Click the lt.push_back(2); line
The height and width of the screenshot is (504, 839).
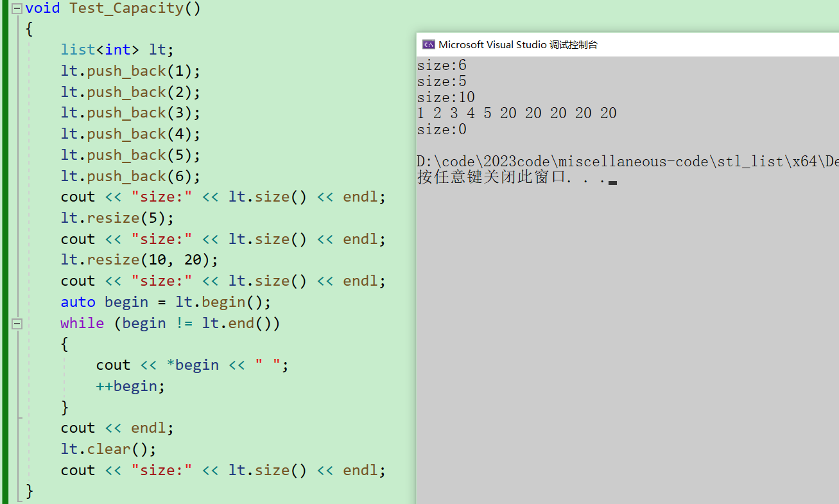(x=131, y=92)
